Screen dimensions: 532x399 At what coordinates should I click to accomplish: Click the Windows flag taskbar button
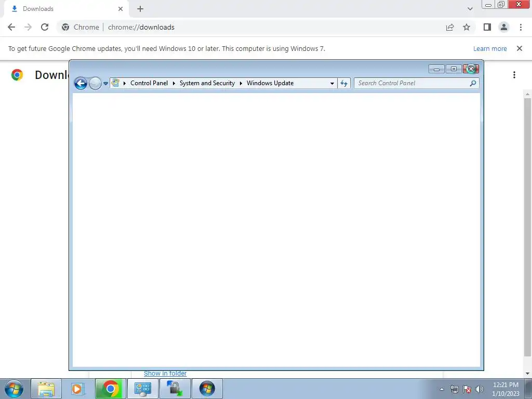[x=207, y=389]
